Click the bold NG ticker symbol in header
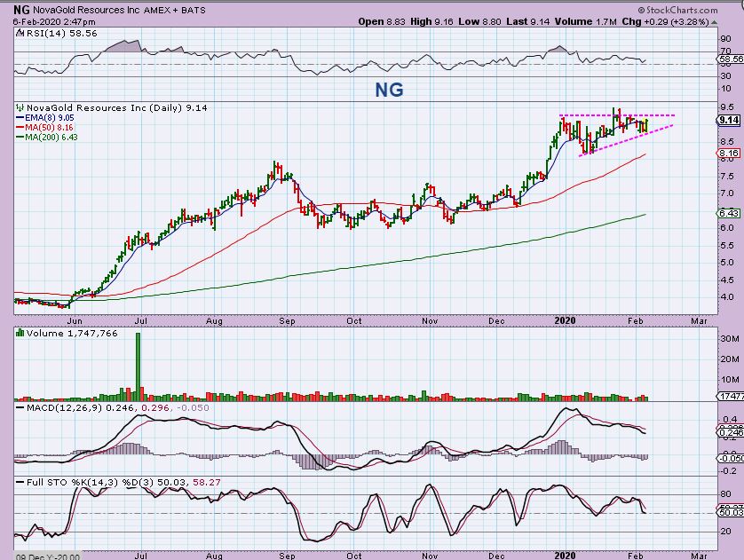The width and height of the screenshot is (744, 560). pos(22,10)
